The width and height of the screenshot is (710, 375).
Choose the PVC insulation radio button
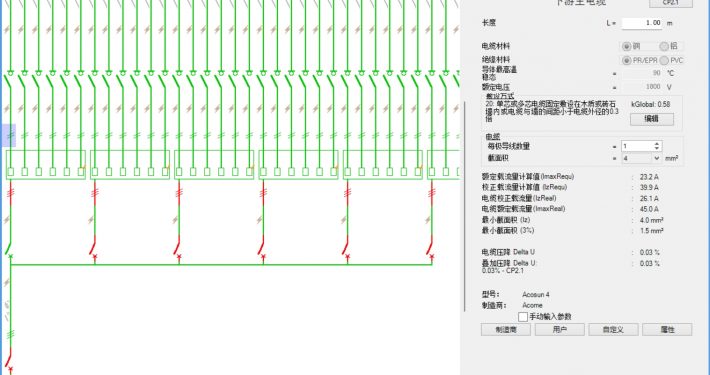click(x=664, y=60)
